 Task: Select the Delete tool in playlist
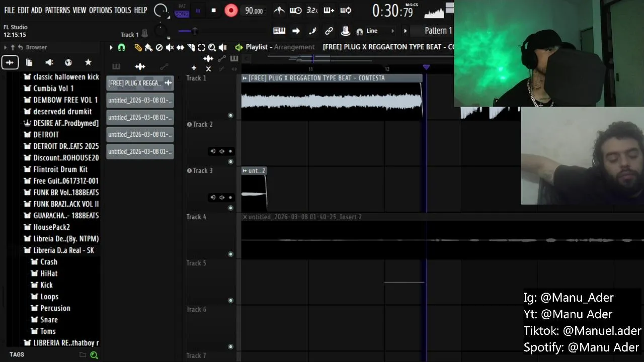159,47
